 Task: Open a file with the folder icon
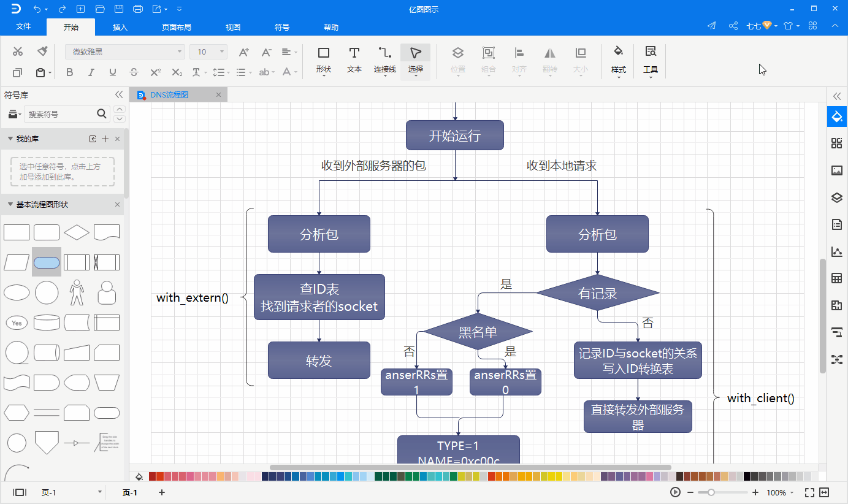(x=100, y=9)
